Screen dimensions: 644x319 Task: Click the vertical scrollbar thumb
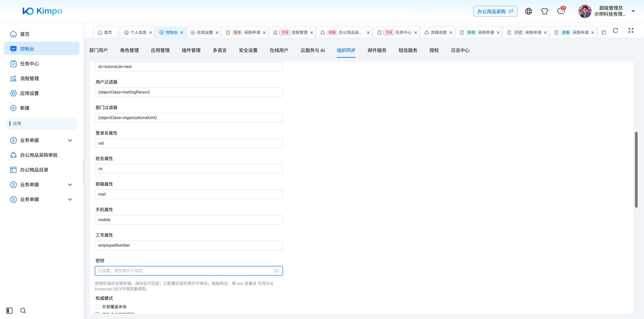[636, 170]
